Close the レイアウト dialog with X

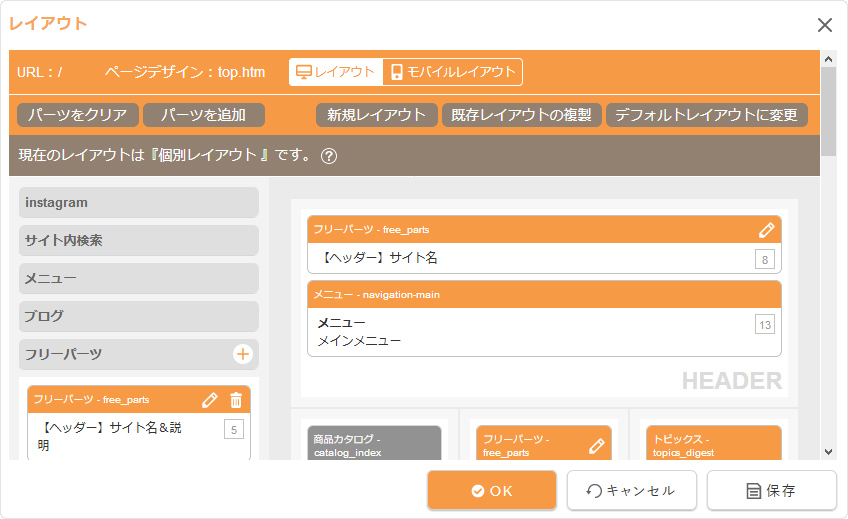coord(824,25)
